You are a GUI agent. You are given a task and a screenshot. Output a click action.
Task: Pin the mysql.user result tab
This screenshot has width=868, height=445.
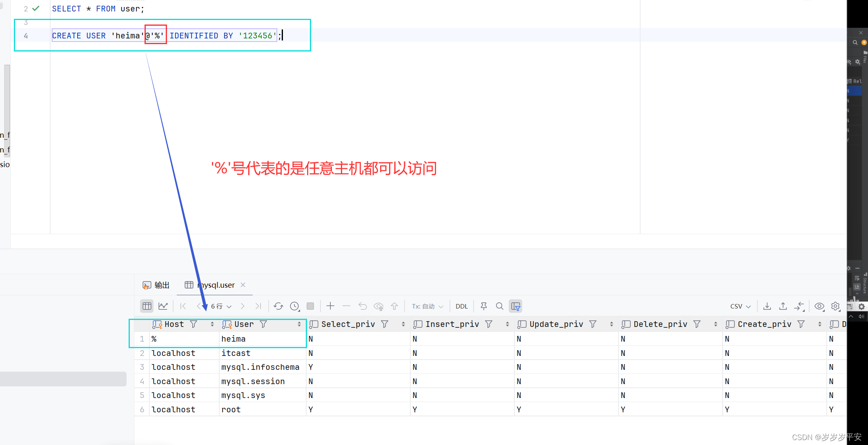pos(484,306)
